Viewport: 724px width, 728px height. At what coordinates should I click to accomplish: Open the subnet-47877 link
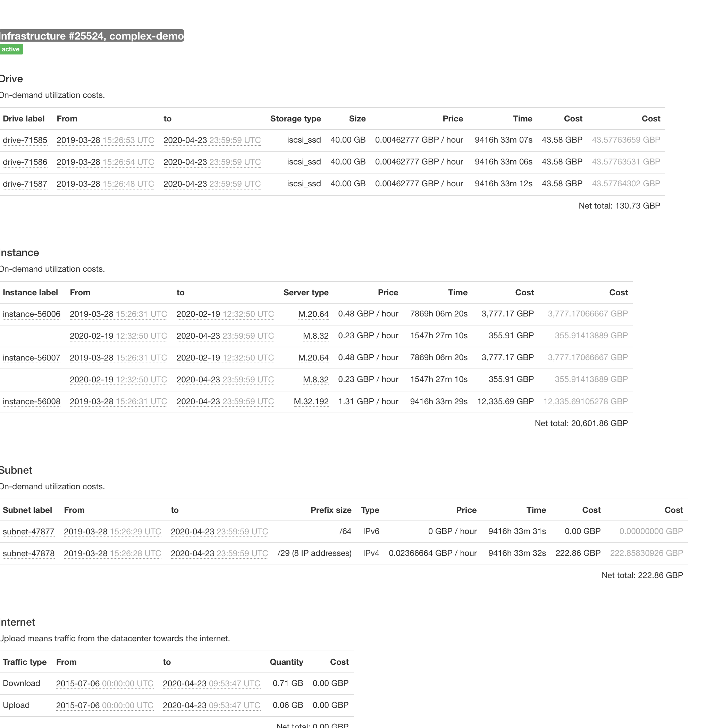click(x=29, y=532)
